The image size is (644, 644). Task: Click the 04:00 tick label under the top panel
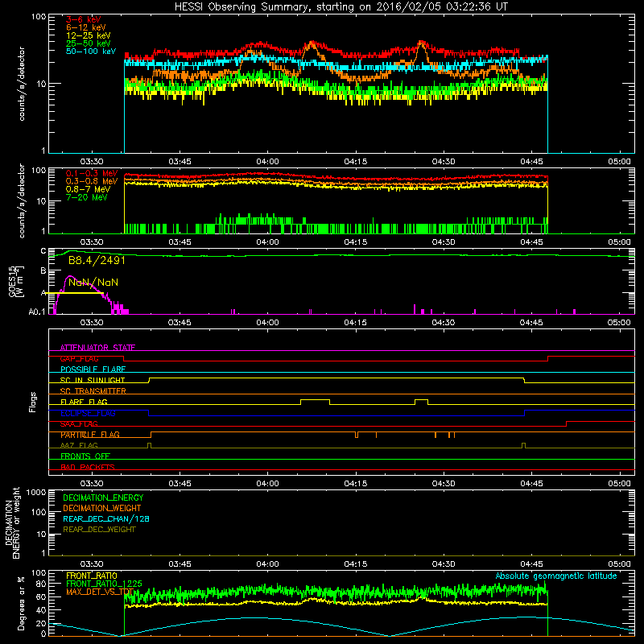coord(267,162)
